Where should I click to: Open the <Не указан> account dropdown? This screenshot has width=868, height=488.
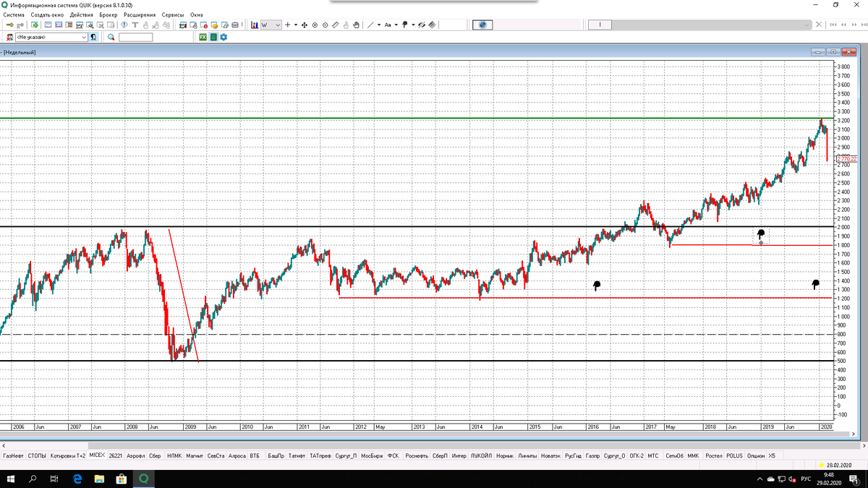51,37
